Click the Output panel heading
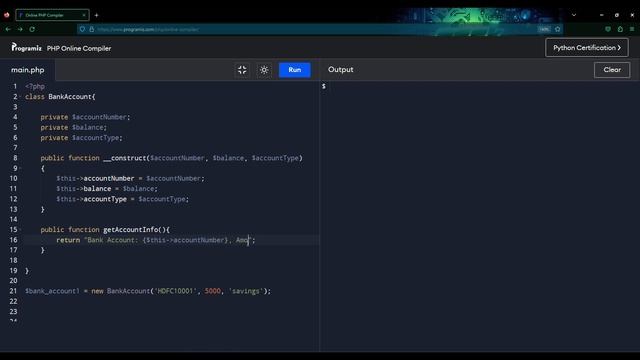The image size is (640, 360). [341, 70]
